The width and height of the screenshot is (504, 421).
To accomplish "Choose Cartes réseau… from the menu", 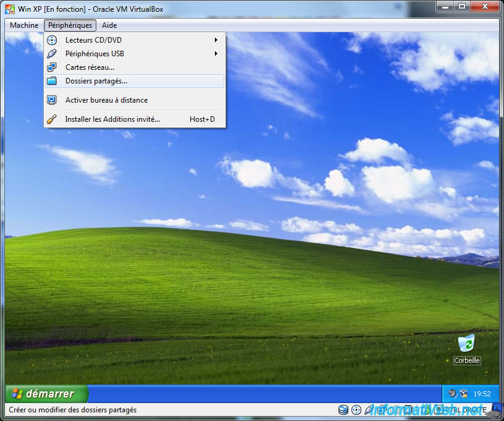I will coord(90,67).
